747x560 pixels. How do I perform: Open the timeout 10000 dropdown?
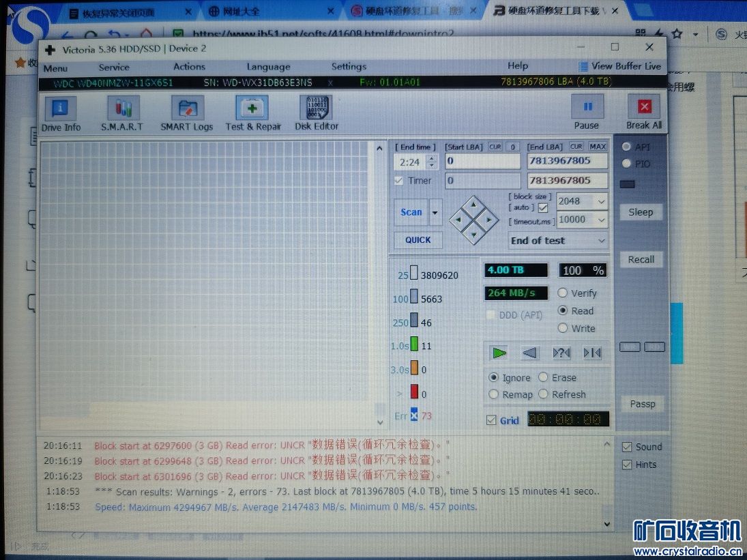(601, 220)
